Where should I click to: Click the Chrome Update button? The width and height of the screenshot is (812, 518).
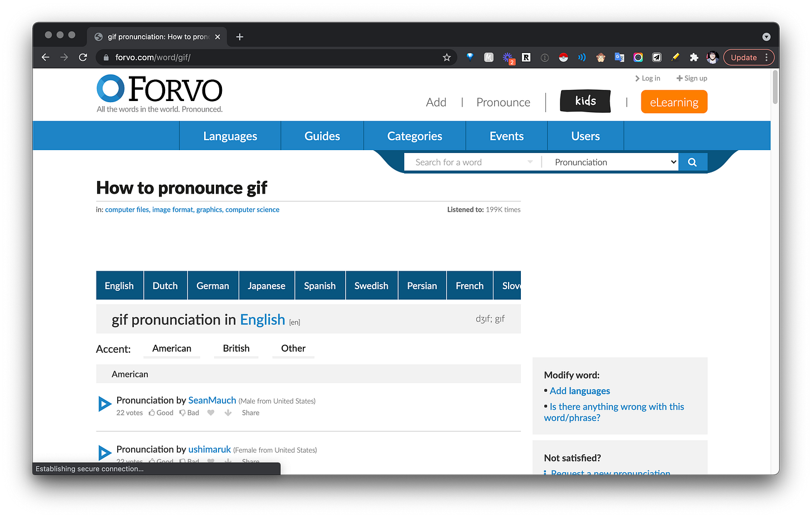744,57
